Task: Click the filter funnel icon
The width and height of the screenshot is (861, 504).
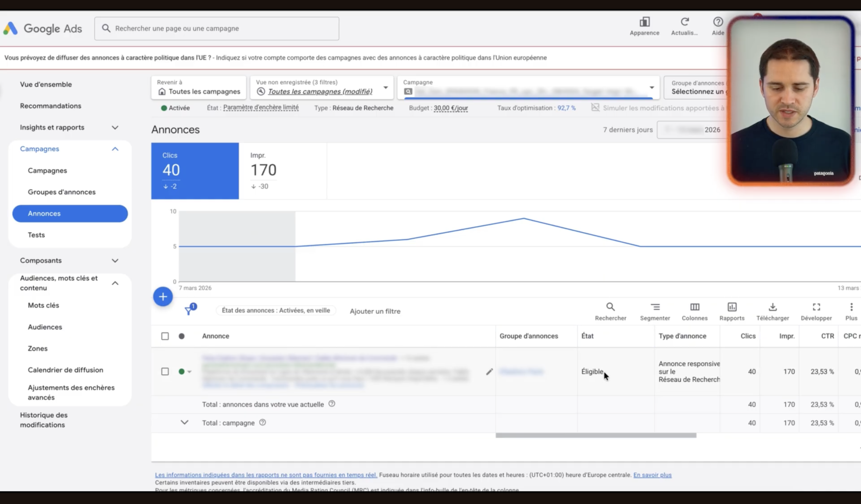Action: (189, 310)
